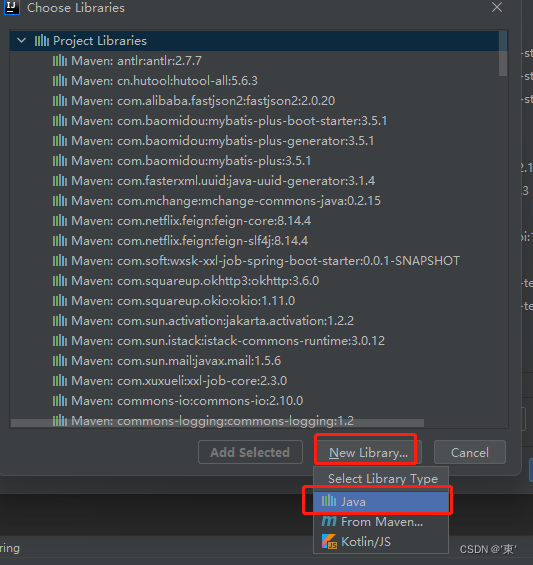This screenshot has height=565, width=533.
Task: Click the icon beside okhttp3:okhttp:3.6.0
Action: [60, 281]
